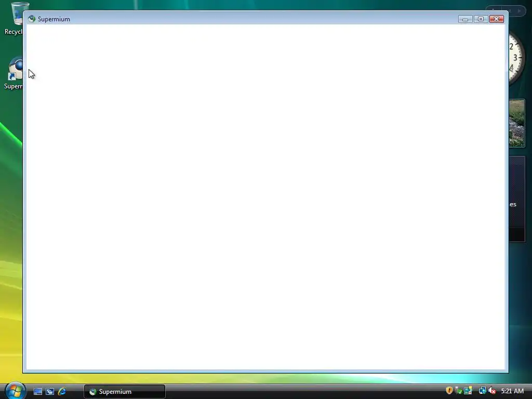
Task: Click the sidebar slideshow picture gadget
Action: point(517,123)
